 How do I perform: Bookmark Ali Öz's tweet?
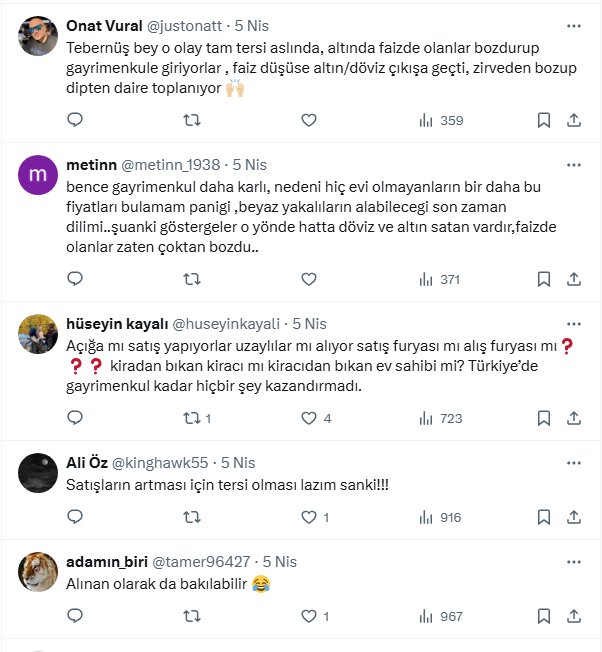[x=544, y=518]
